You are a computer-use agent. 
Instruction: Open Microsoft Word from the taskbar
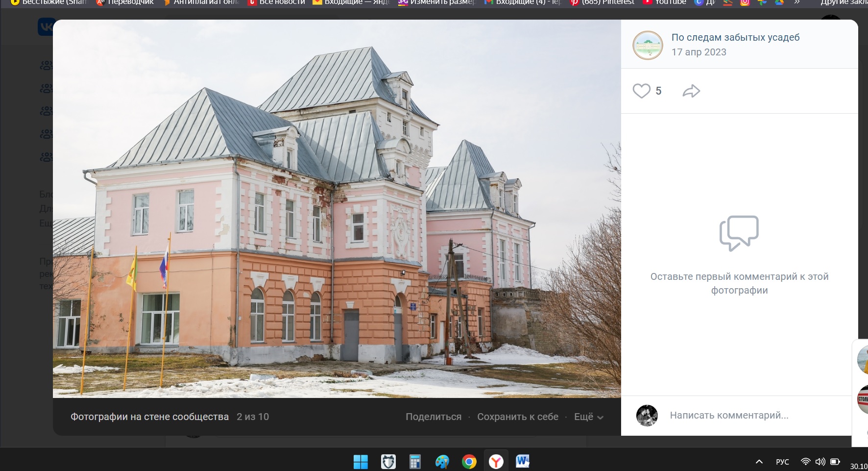[523, 462]
